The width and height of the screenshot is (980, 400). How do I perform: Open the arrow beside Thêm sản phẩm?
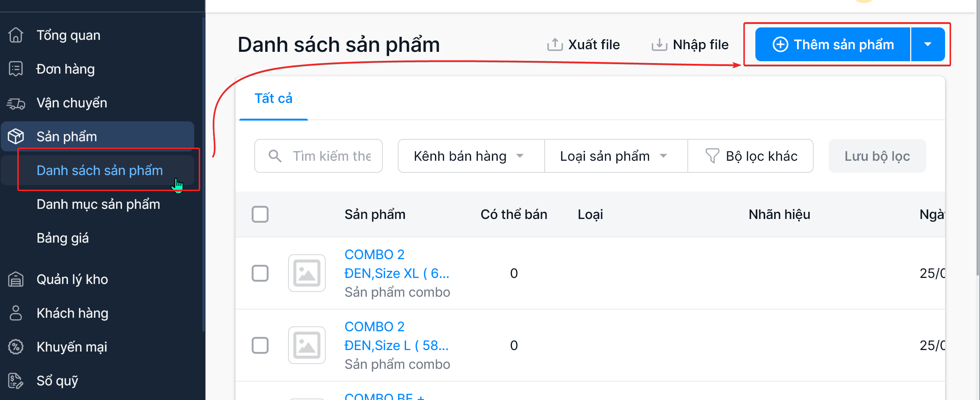click(927, 44)
